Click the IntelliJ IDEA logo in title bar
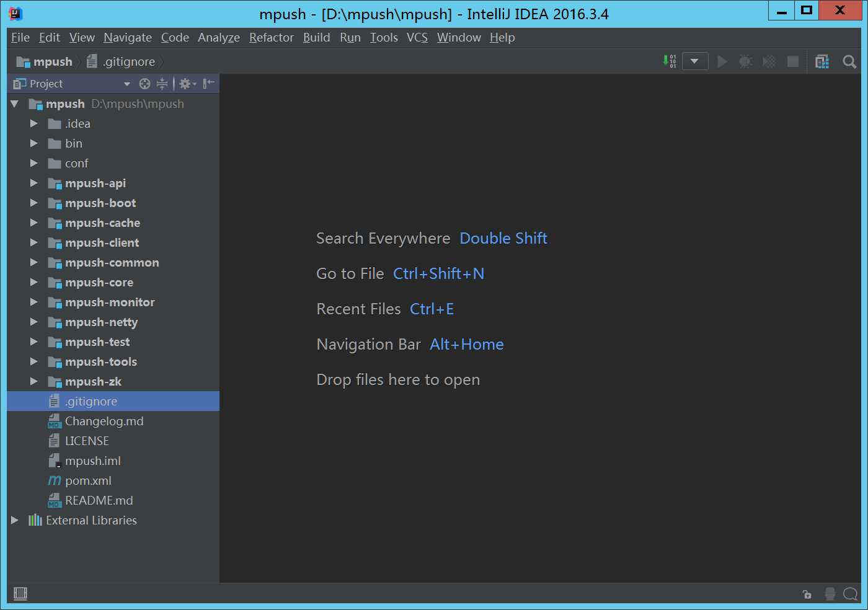 pos(16,14)
